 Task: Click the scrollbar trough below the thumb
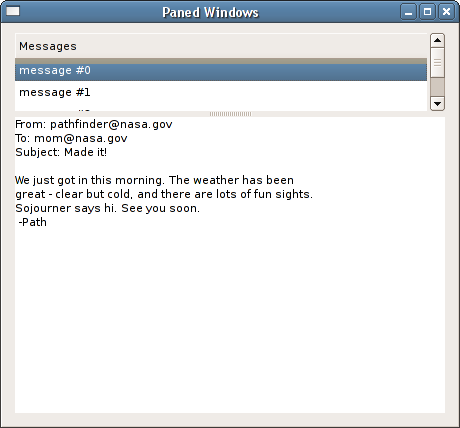437,87
